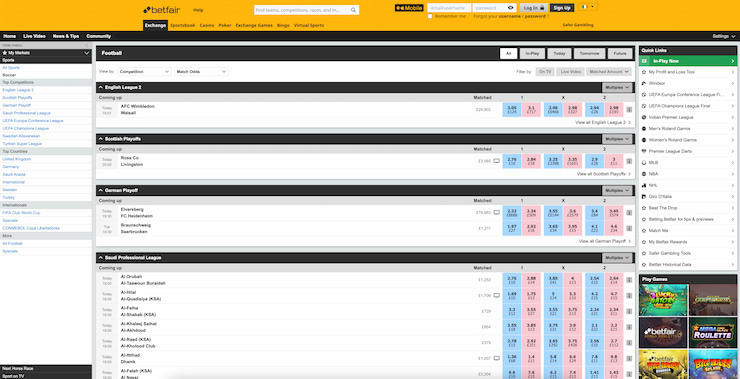Collapse the My Markets panel chevron
The width and height of the screenshot is (740, 379).
tap(86, 53)
